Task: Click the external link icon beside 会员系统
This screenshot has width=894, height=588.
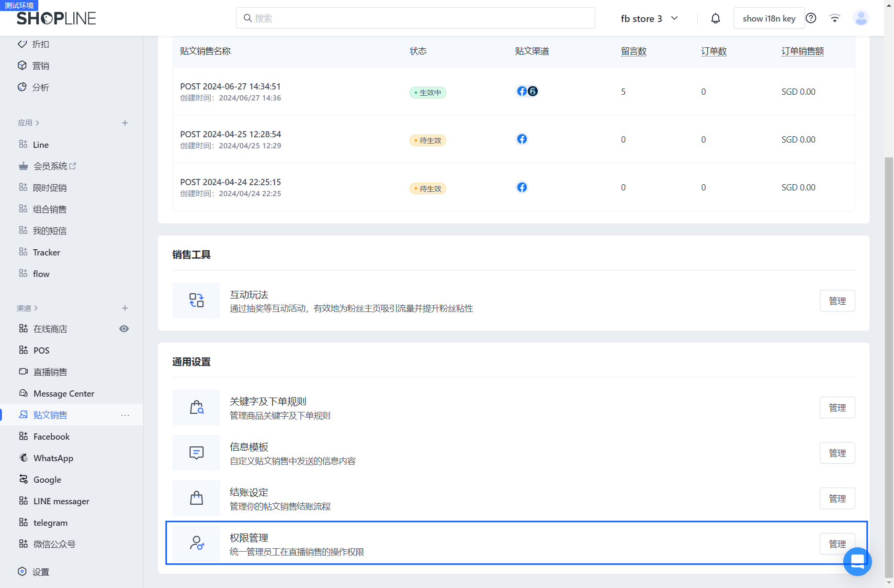Action: (73, 166)
